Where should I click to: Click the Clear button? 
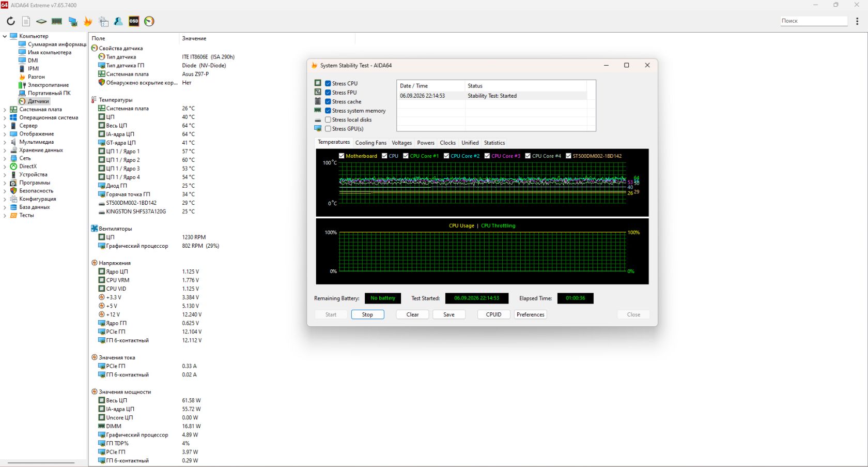[x=412, y=314]
